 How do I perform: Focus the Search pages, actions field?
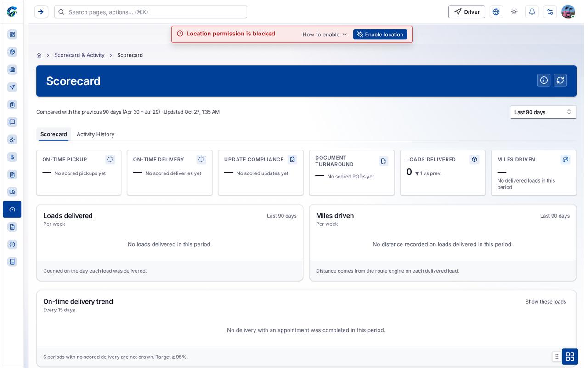151,12
